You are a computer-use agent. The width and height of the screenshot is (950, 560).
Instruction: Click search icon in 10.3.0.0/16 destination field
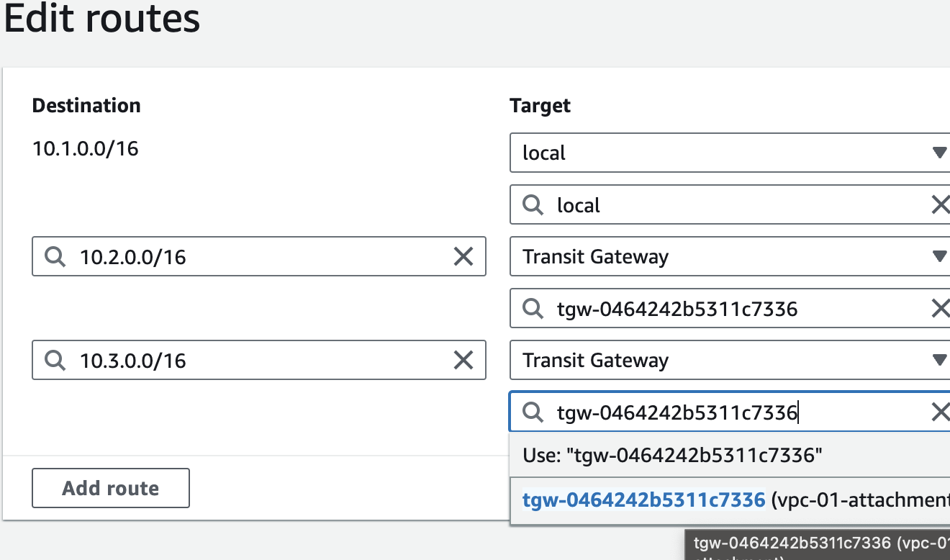[x=55, y=361]
